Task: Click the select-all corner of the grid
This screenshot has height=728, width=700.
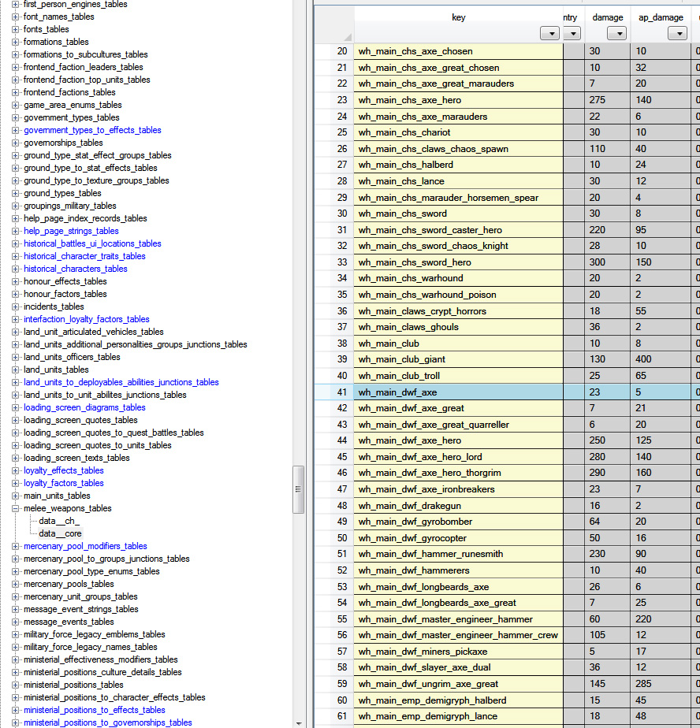Action: [334, 24]
